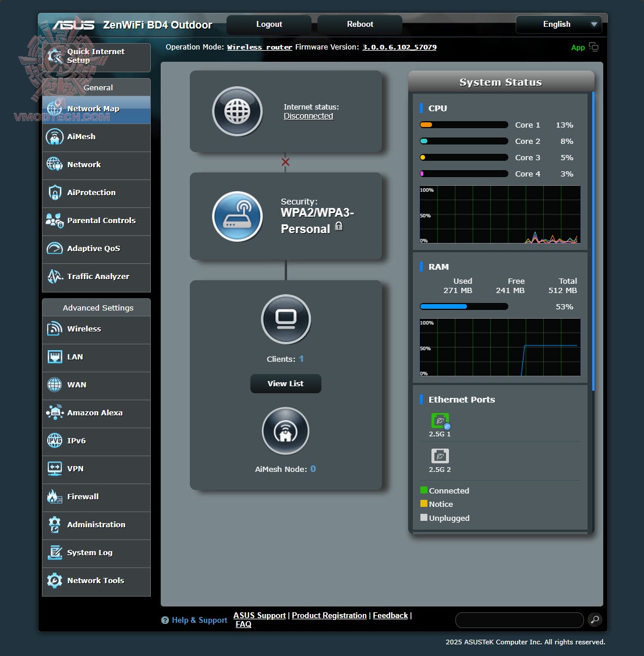Click the RAM usage history graph
Viewport: 644px width, 656px height.
click(500, 347)
